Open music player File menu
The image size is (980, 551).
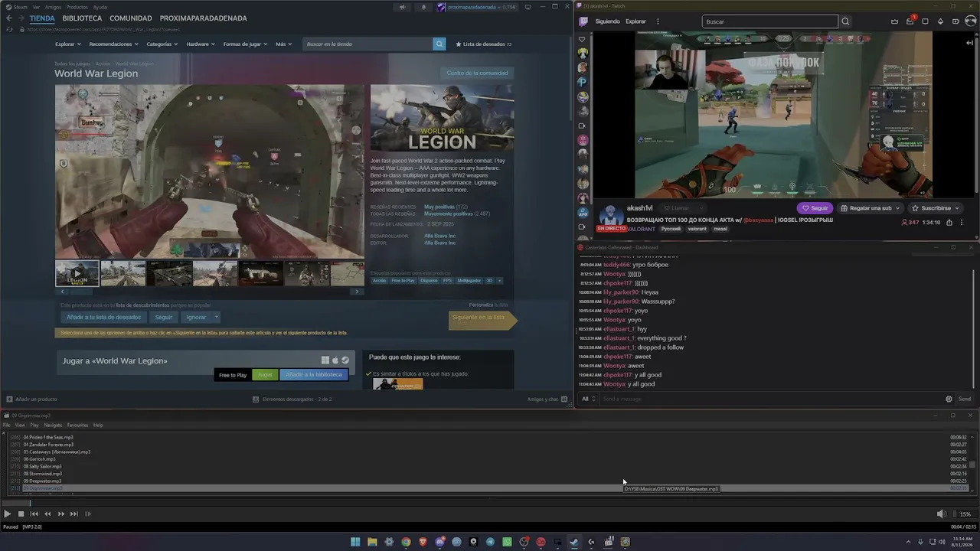point(7,425)
